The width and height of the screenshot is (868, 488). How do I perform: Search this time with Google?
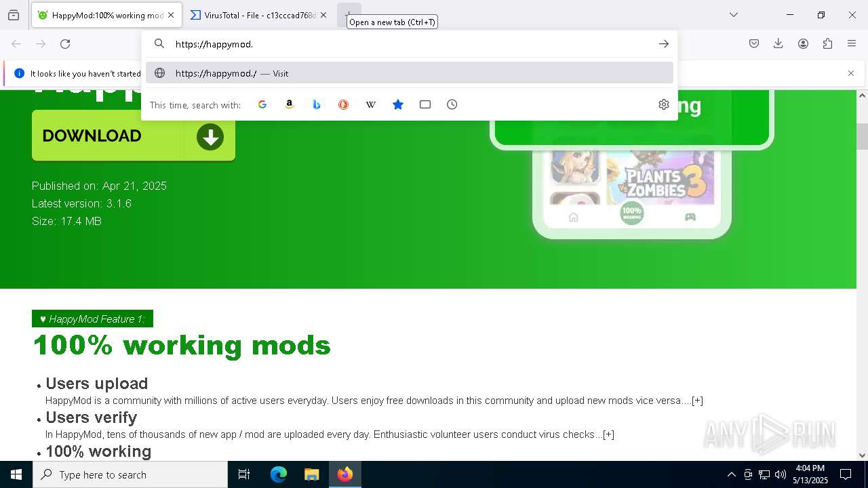pyautogui.click(x=262, y=104)
